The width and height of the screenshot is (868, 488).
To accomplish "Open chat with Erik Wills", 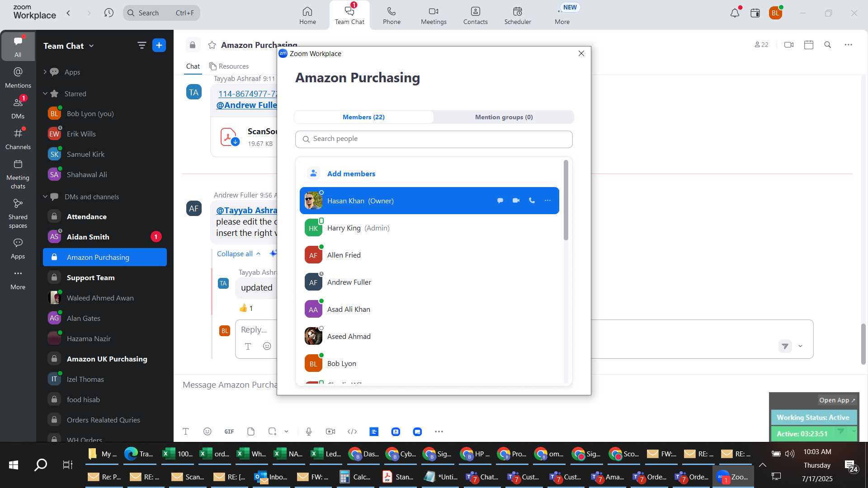I will point(105,134).
